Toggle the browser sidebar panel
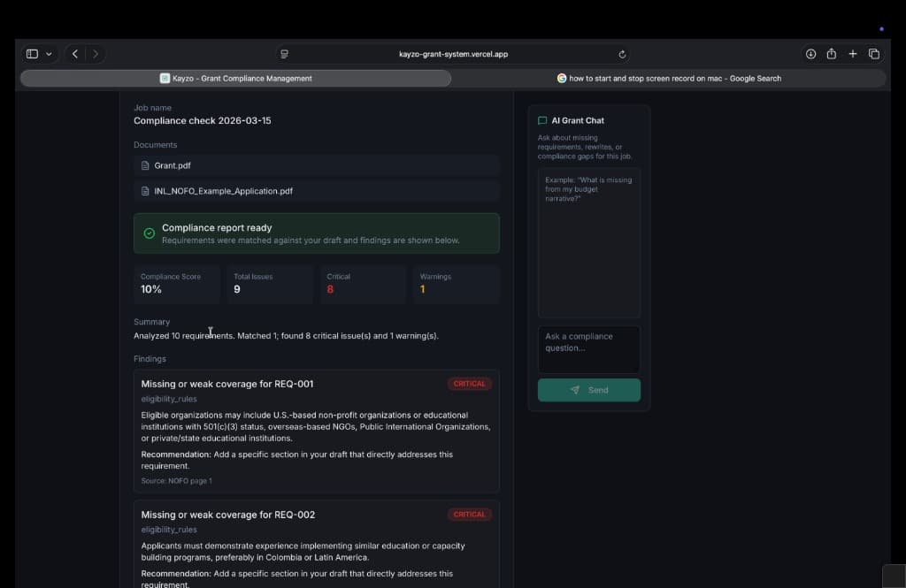The height and width of the screenshot is (588, 906). [33, 53]
